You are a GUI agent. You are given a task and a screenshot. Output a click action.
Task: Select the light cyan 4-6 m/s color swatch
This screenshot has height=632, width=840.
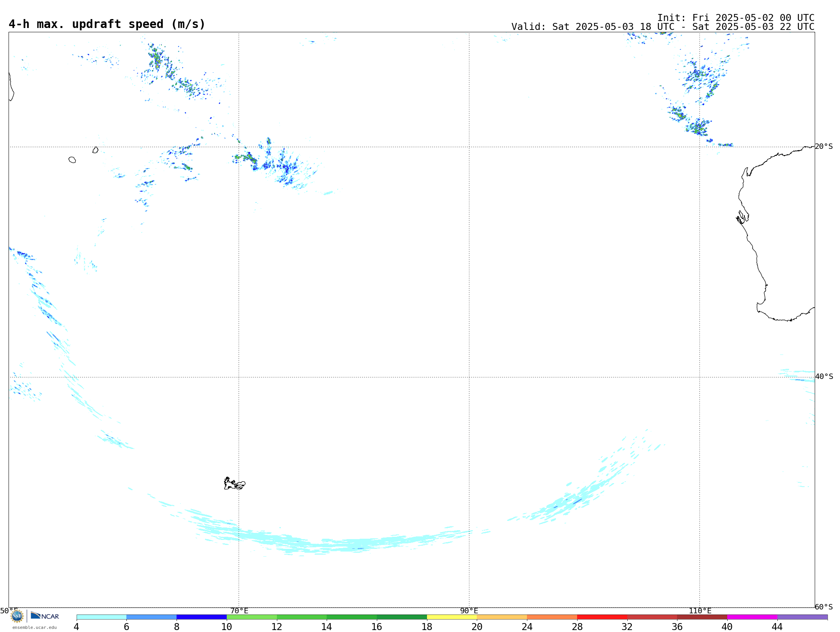click(x=101, y=617)
